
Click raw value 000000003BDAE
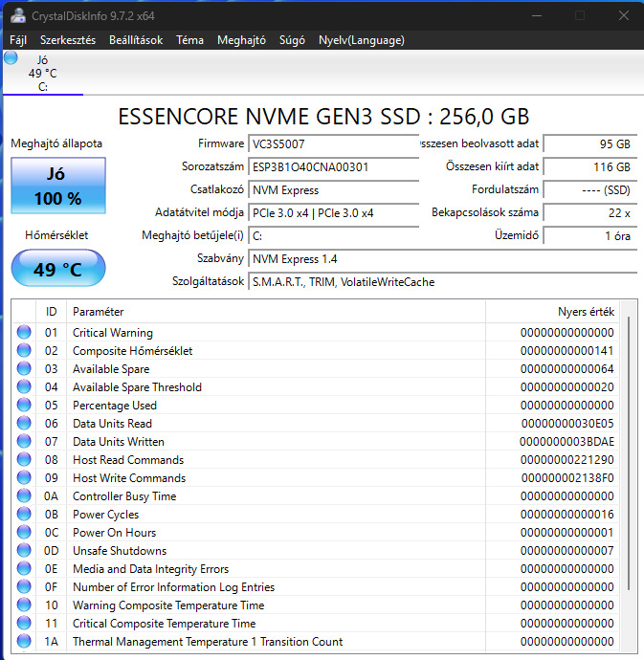[x=566, y=442]
